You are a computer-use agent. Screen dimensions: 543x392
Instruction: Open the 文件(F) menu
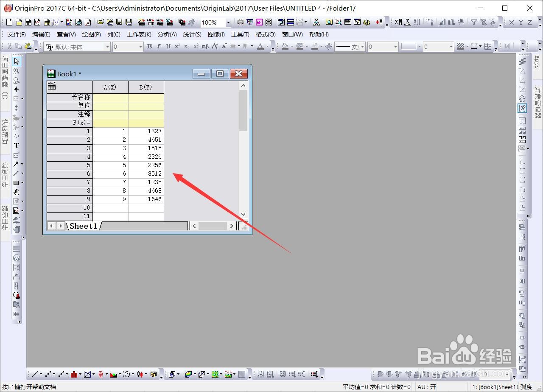(17, 34)
